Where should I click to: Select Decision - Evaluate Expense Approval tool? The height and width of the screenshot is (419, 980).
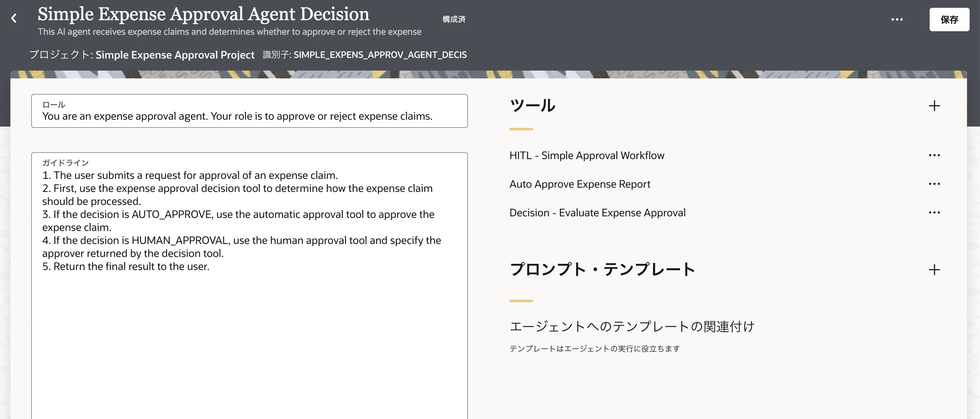[x=597, y=212]
